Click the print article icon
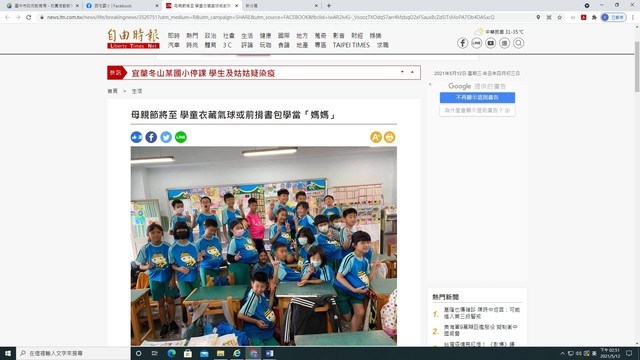 pyautogui.click(x=389, y=137)
